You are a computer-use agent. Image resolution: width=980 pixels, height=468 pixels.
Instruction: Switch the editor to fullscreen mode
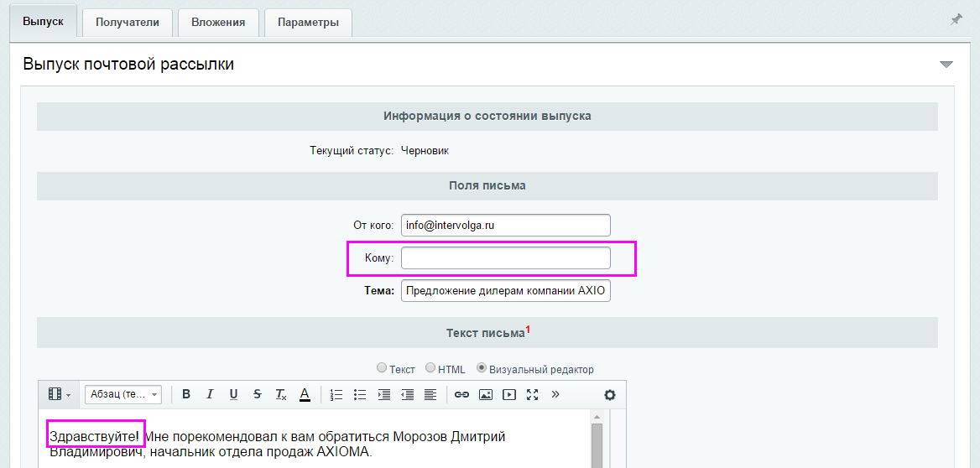(x=533, y=394)
